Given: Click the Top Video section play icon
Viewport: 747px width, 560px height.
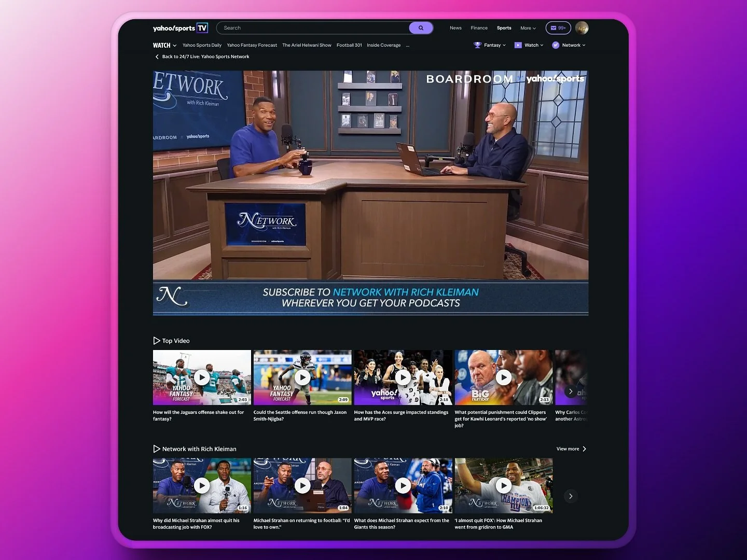Looking at the screenshot, I should [157, 341].
